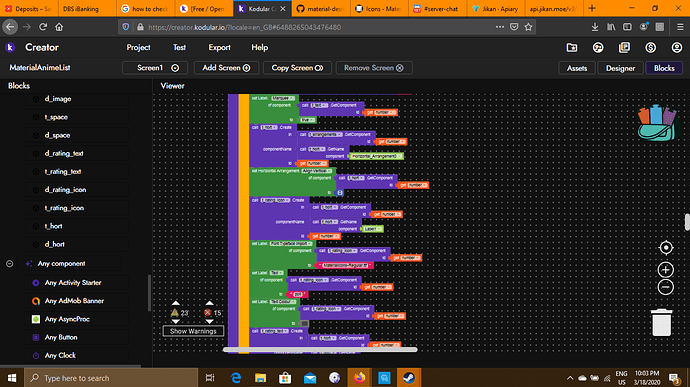690x387 pixels.
Task: Click the trash can in workspace
Action: [x=661, y=322]
